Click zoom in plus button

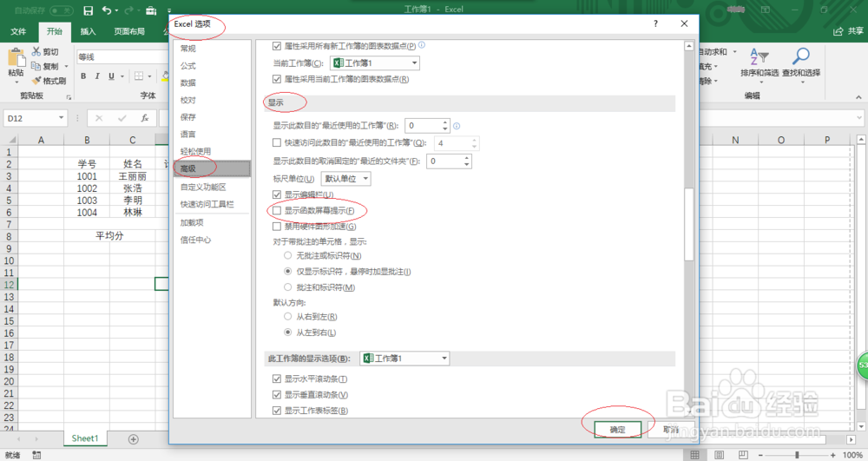pos(832,455)
